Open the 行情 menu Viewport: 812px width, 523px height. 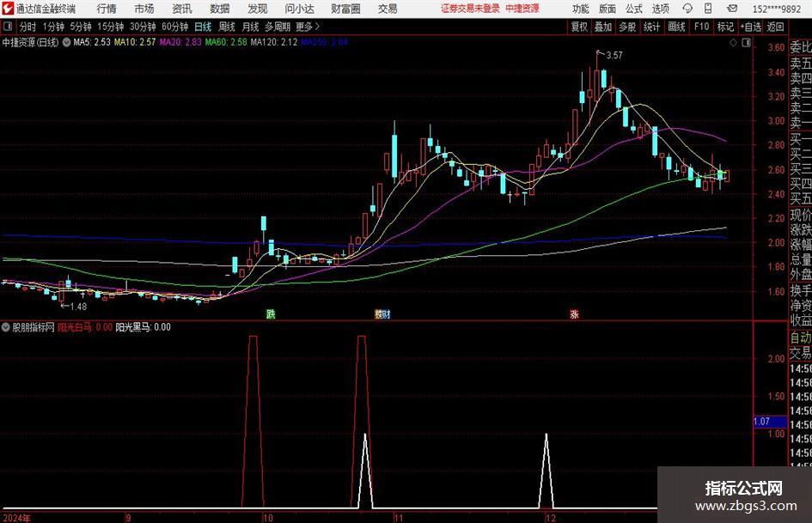[107, 9]
